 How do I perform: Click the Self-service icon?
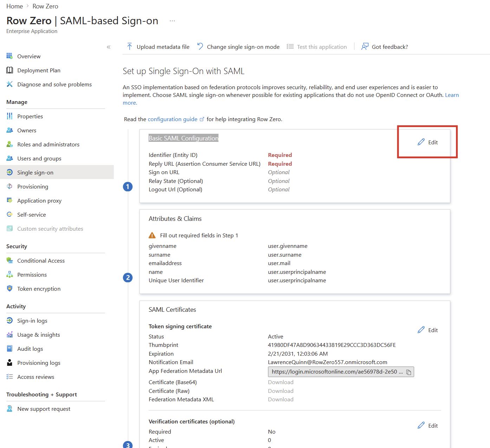(x=9, y=215)
